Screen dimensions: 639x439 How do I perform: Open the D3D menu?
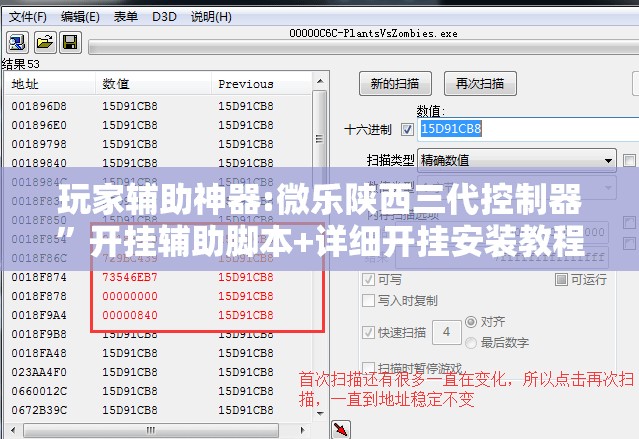click(164, 17)
